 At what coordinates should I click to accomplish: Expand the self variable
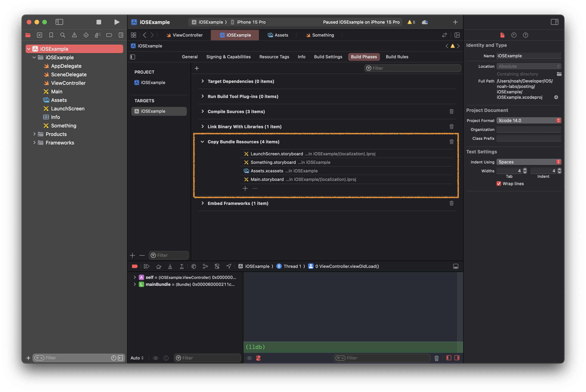(135, 277)
